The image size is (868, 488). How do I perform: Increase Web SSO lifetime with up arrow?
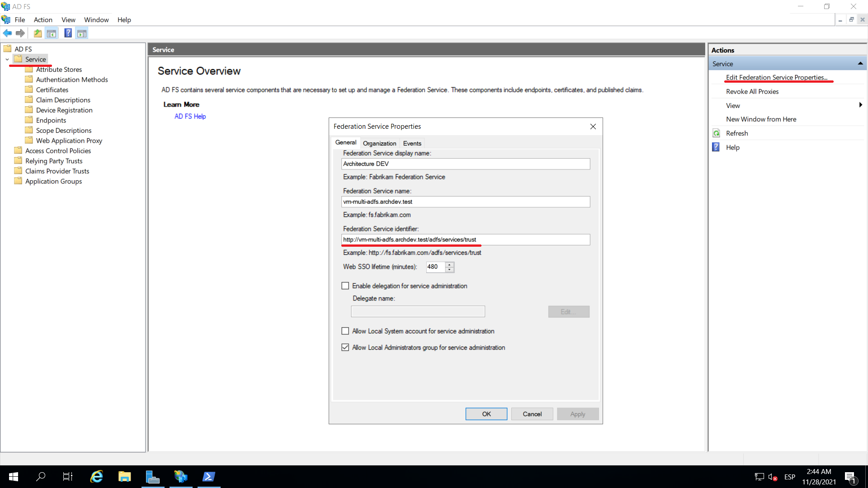[449, 264]
